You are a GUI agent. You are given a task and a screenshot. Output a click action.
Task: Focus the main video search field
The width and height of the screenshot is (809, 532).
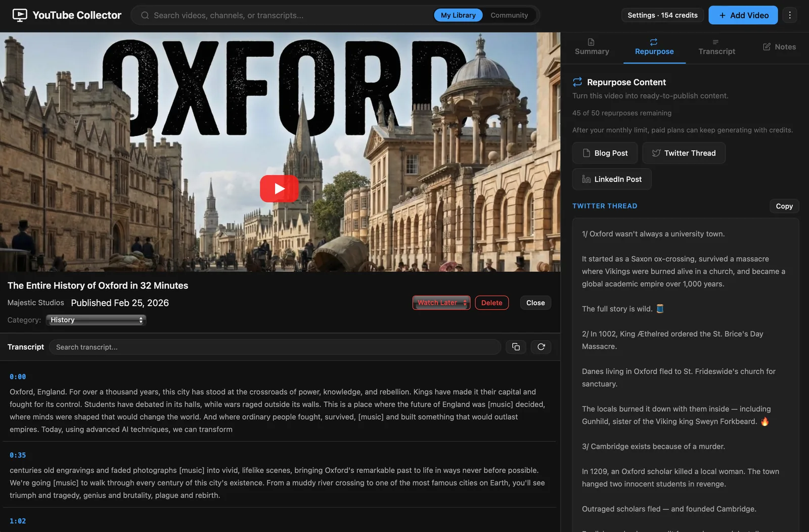coord(291,15)
